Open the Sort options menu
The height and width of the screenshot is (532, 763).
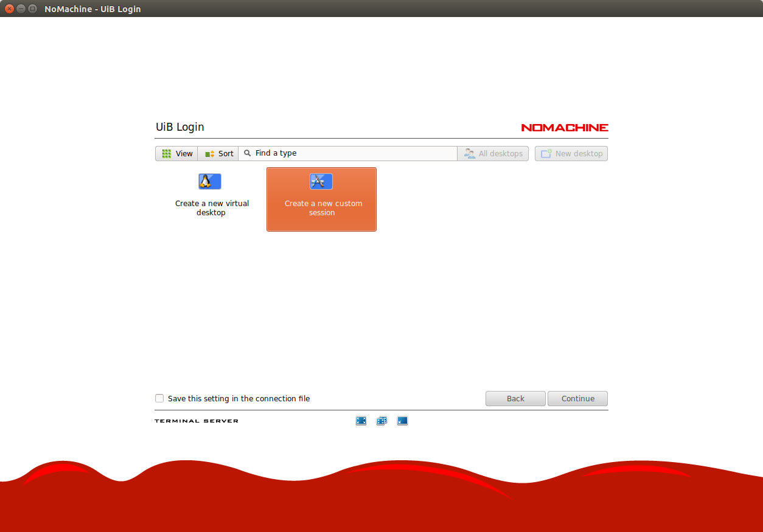(218, 154)
